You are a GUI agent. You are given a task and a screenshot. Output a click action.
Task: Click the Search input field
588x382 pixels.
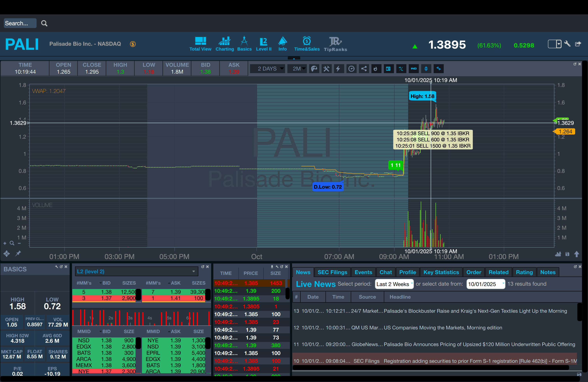coord(20,23)
